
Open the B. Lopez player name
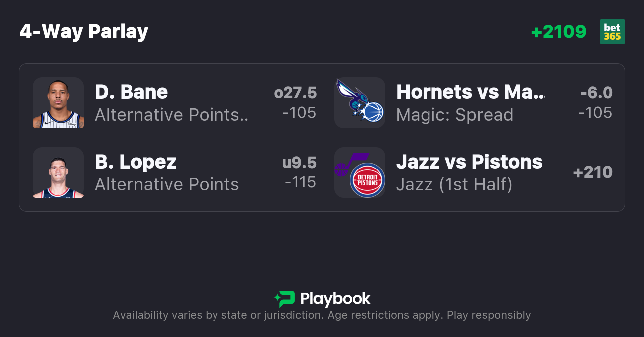tap(136, 162)
